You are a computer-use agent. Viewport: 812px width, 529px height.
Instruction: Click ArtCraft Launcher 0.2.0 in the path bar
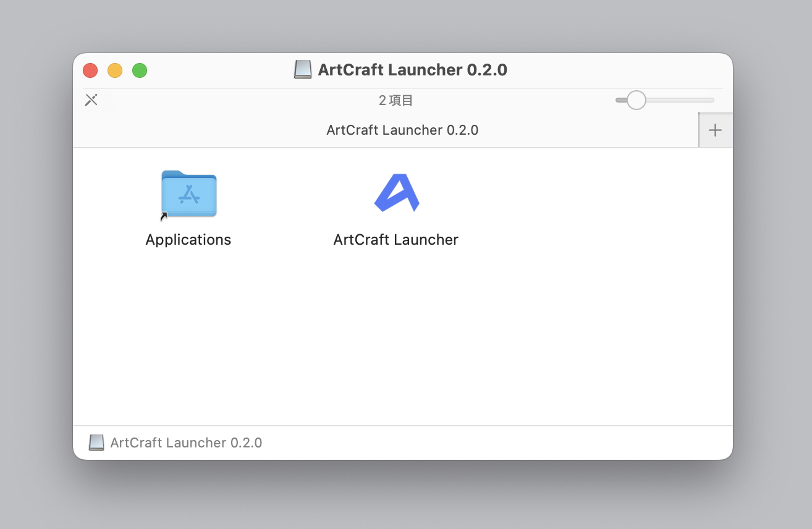coord(186,442)
